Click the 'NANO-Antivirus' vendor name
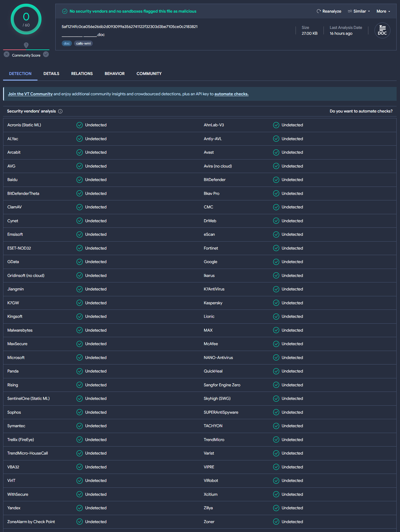400x532 pixels. click(218, 357)
